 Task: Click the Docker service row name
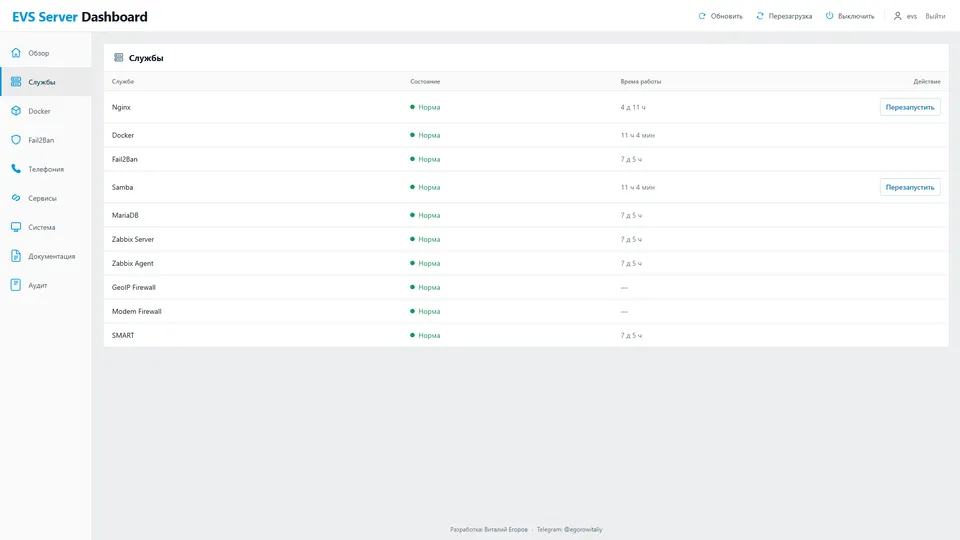pos(122,135)
